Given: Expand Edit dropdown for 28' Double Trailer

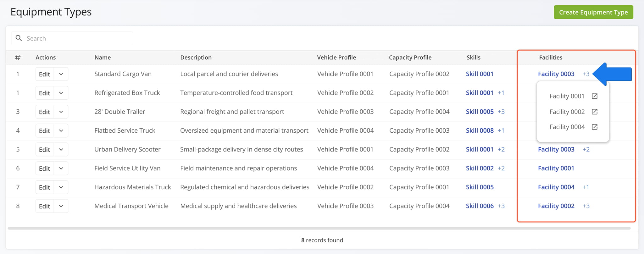Looking at the screenshot, I should click(x=61, y=112).
